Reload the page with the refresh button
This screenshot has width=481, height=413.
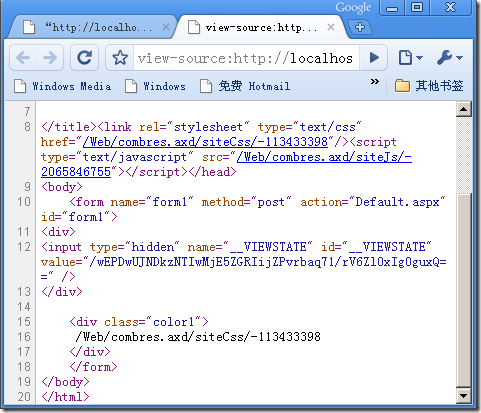tap(84, 58)
